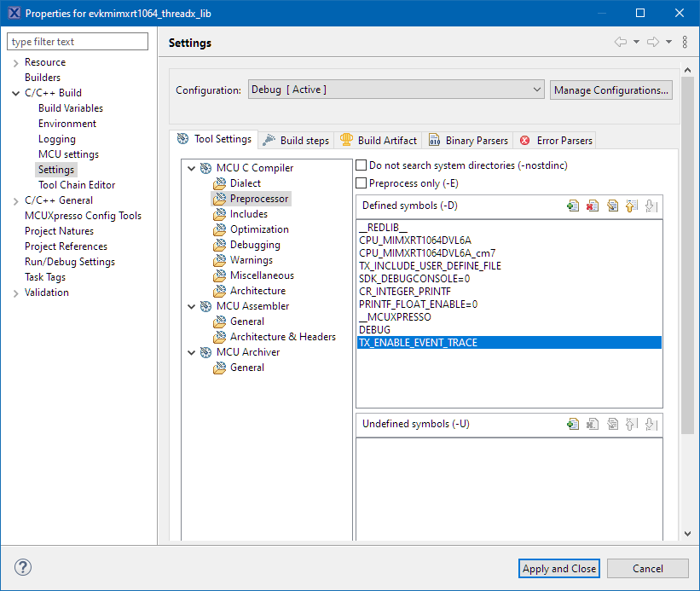Enable Do not search system directories
The width and height of the screenshot is (700, 591).
362,165
